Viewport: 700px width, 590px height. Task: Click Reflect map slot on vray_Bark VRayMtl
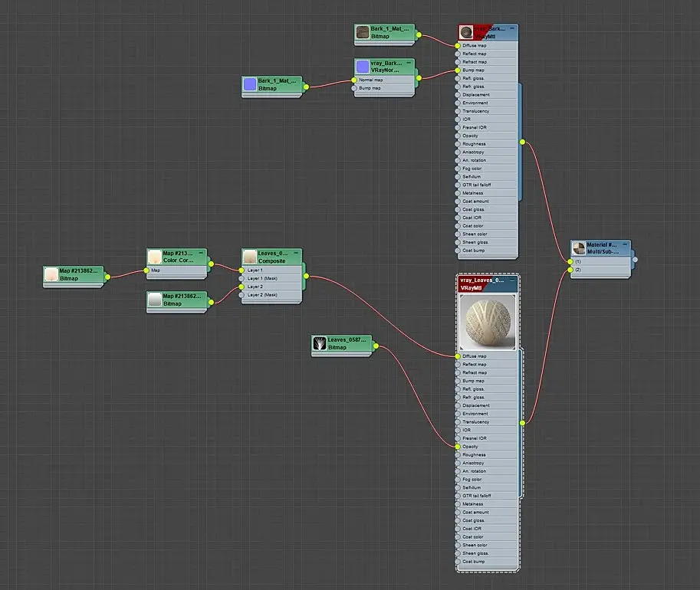(488, 54)
